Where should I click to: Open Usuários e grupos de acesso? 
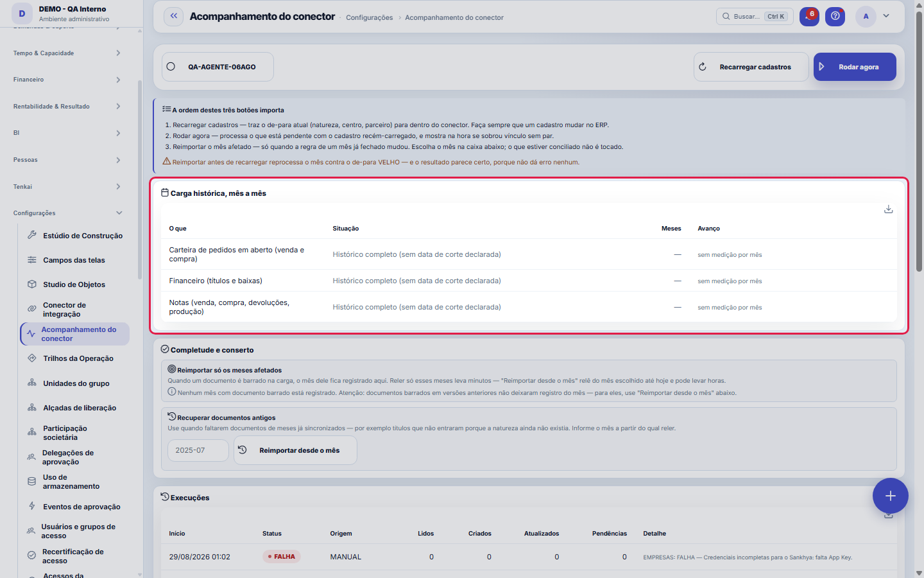74,531
